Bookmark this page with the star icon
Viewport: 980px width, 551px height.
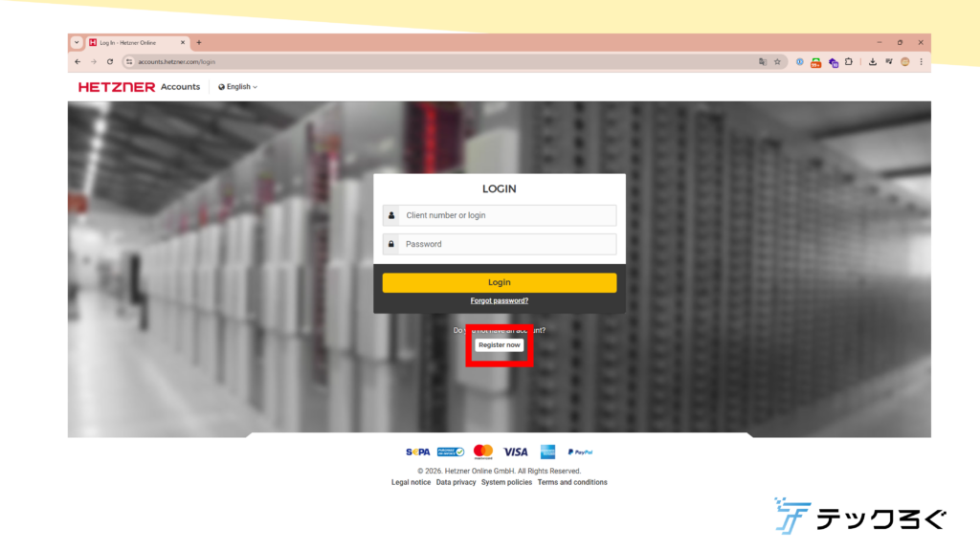777,61
